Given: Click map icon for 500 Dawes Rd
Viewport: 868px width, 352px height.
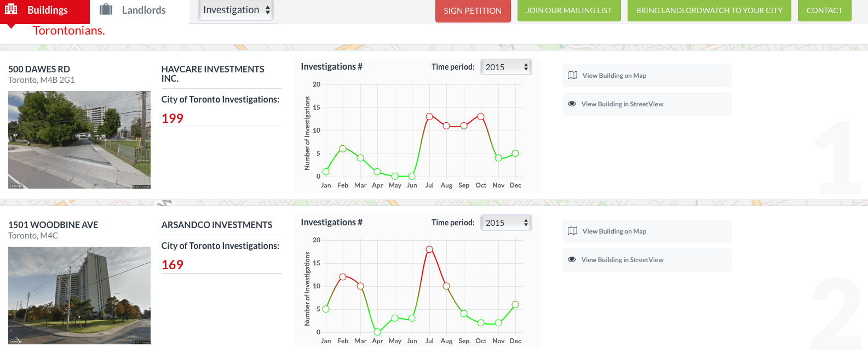Looking at the screenshot, I should [x=572, y=76].
